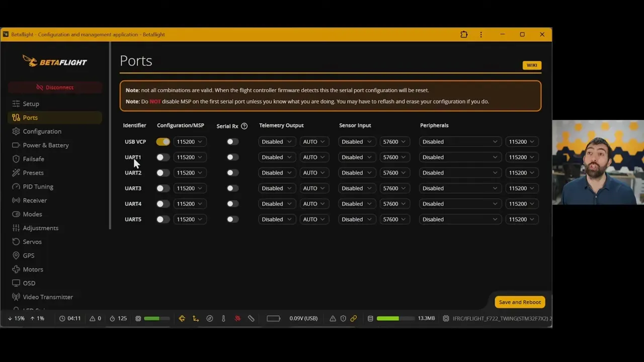Click the yellow link status icon
The width and height of the screenshot is (644, 362).
click(x=354, y=319)
